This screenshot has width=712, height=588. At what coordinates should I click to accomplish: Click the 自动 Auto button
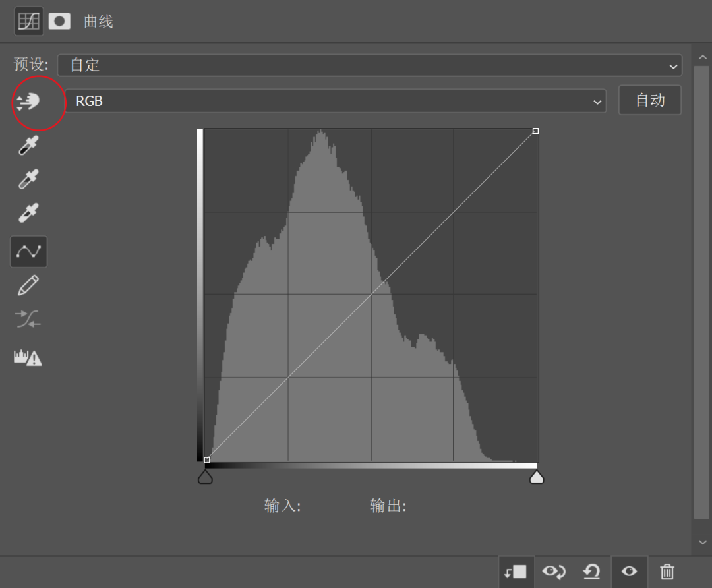tap(649, 100)
